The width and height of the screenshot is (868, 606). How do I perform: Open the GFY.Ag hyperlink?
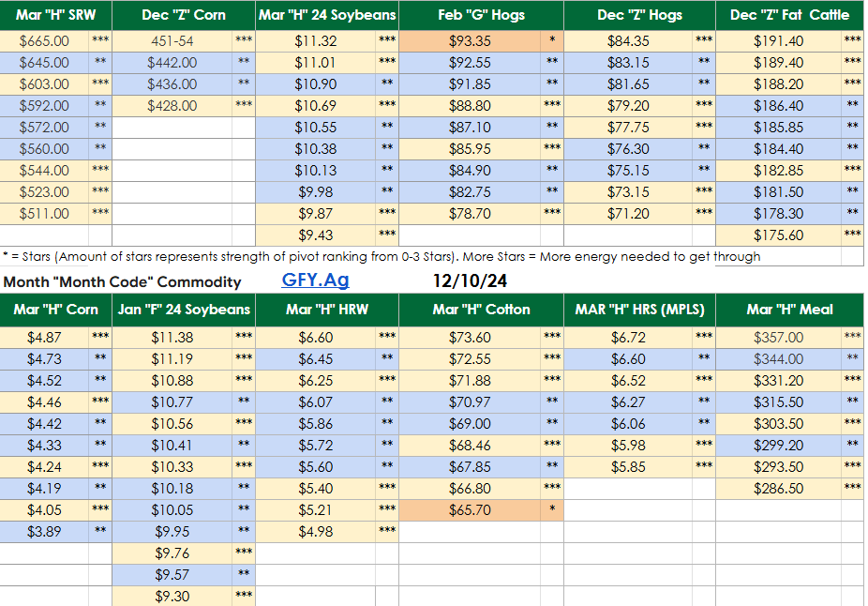pos(315,280)
